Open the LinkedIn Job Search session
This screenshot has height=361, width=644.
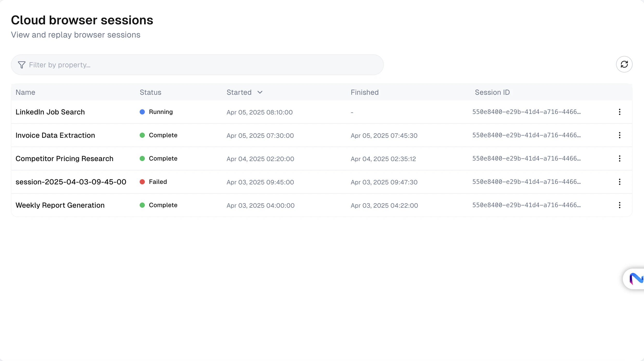click(x=50, y=112)
